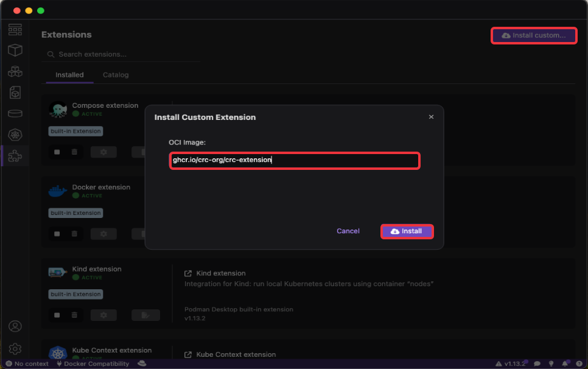Delete the Compose extension via trash icon
This screenshot has width=588, height=369.
pyautogui.click(x=74, y=152)
